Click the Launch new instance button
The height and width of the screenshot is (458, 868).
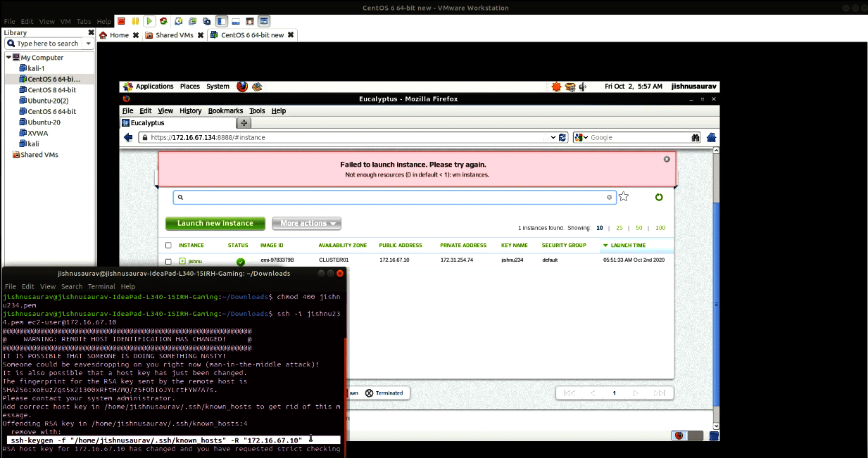click(x=215, y=224)
